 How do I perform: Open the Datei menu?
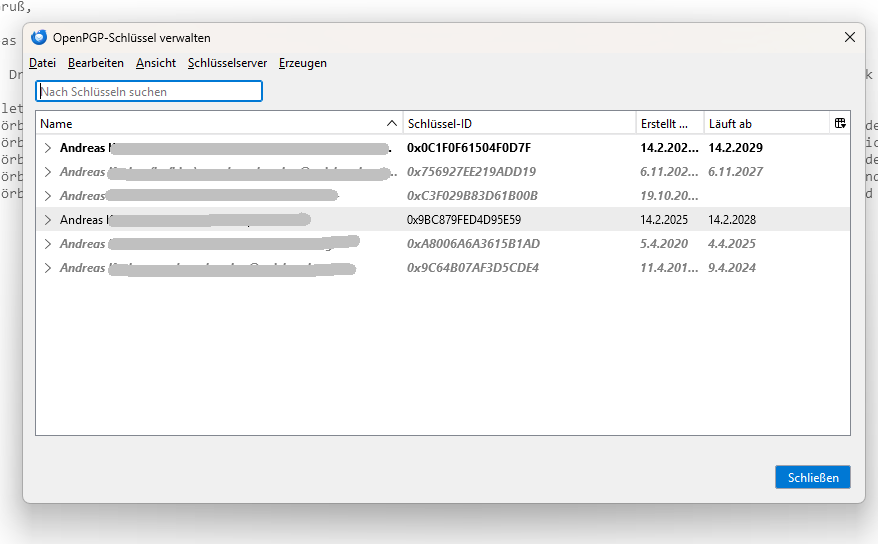pos(42,63)
